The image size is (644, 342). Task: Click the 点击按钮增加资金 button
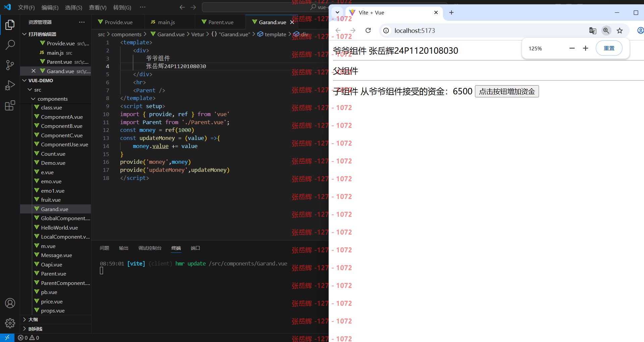pos(507,91)
